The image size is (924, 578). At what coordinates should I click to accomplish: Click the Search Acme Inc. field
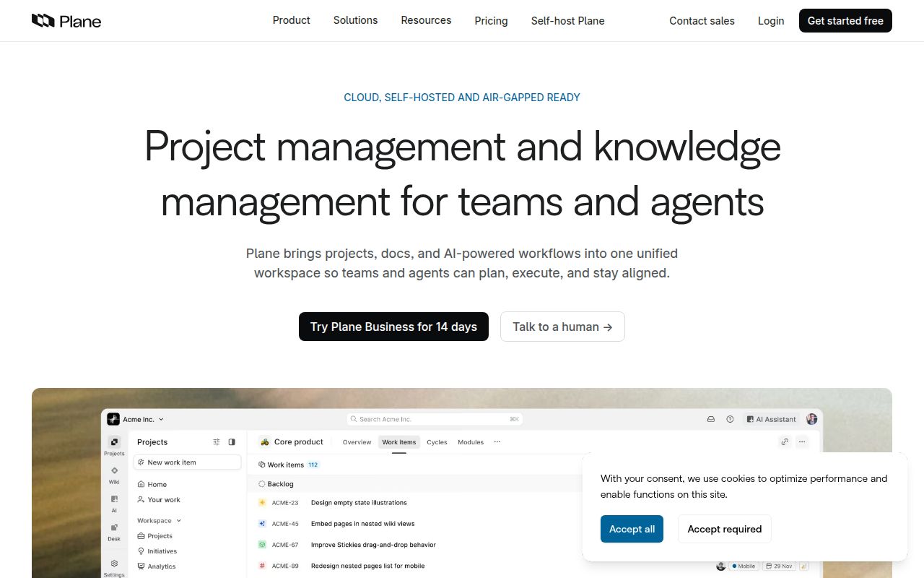[435, 419]
